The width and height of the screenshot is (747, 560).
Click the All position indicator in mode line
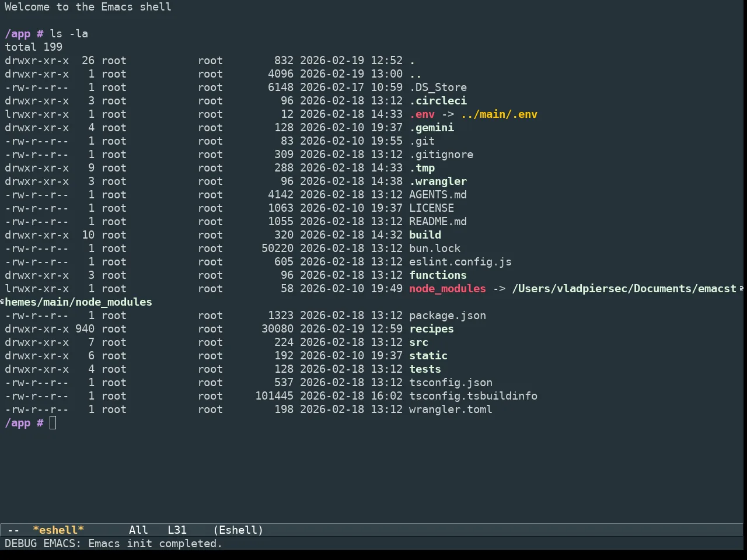[138, 530]
